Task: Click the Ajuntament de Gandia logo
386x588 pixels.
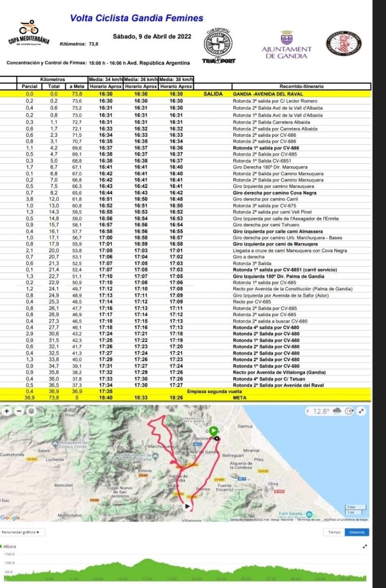Action: tap(287, 45)
